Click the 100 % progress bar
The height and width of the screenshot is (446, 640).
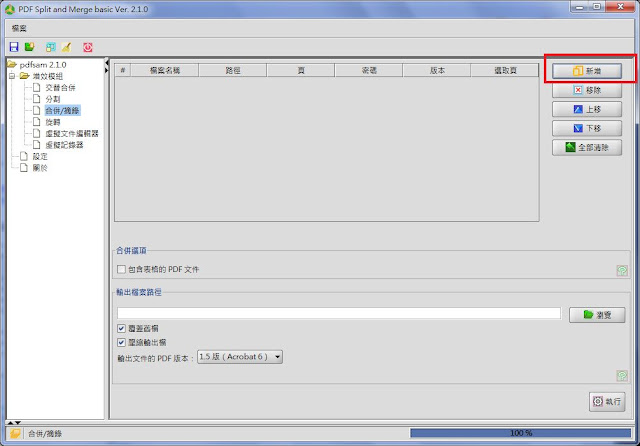click(x=520, y=433)
